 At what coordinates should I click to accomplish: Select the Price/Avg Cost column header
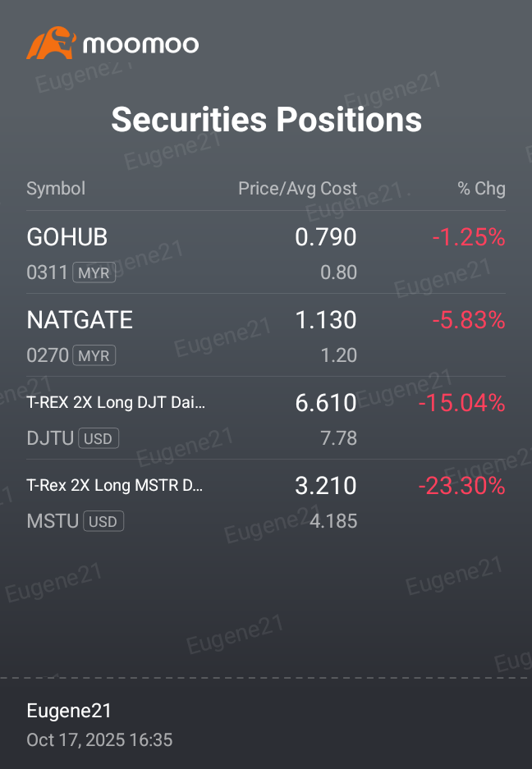click(x=297, y=188)
